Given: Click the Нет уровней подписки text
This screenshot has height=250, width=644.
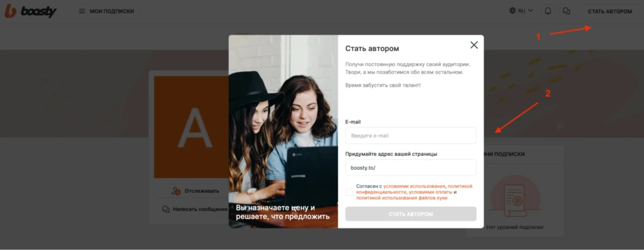Looking at the screenshot, I should (x=514, y=227).
